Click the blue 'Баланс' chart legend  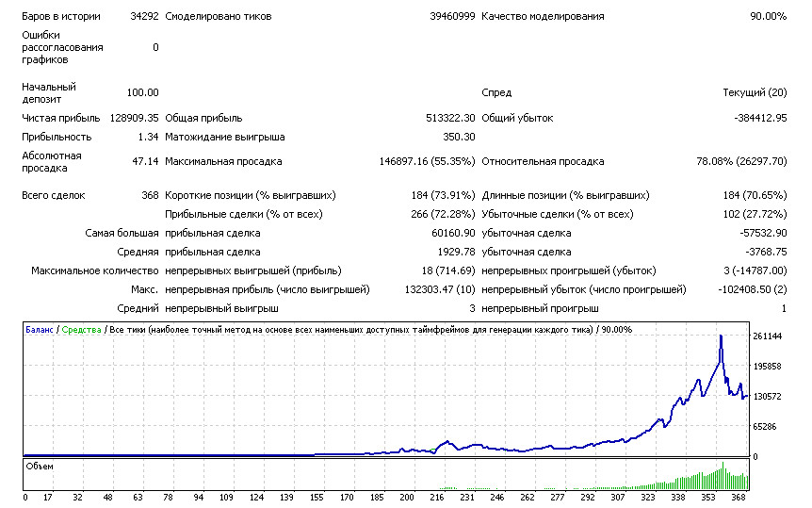pyautogui.click(x=40, y=330)
